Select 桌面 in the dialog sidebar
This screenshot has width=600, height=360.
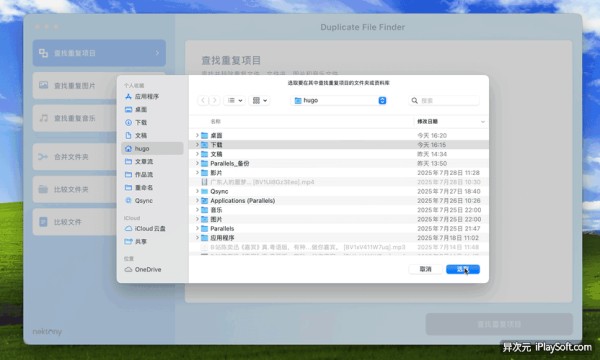(x=141, y=109)
